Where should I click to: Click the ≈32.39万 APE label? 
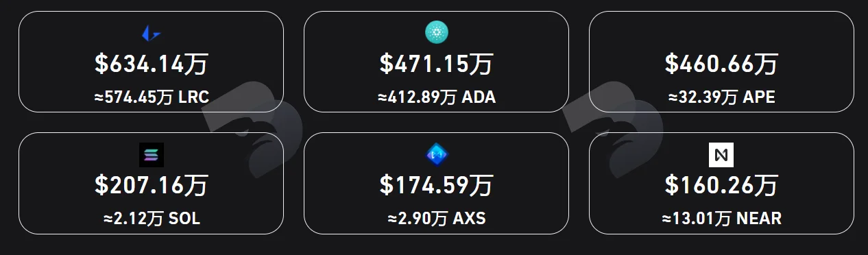[721, 98]
